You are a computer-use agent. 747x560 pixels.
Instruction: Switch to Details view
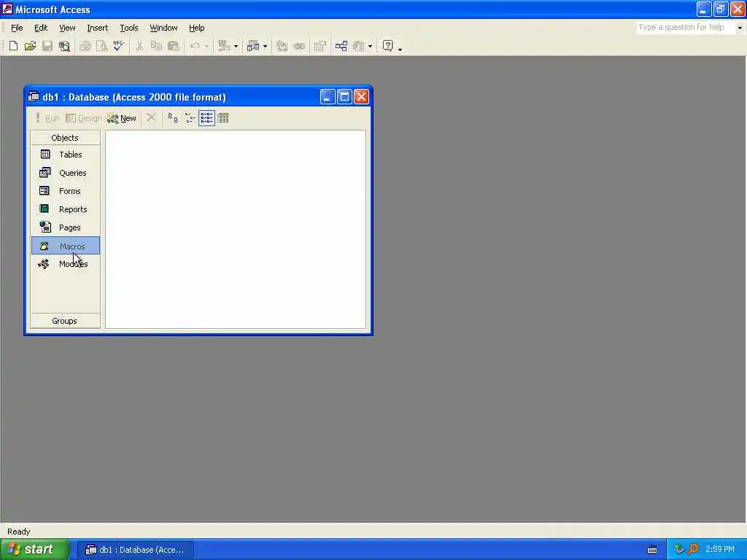click(x=223, y=117)
